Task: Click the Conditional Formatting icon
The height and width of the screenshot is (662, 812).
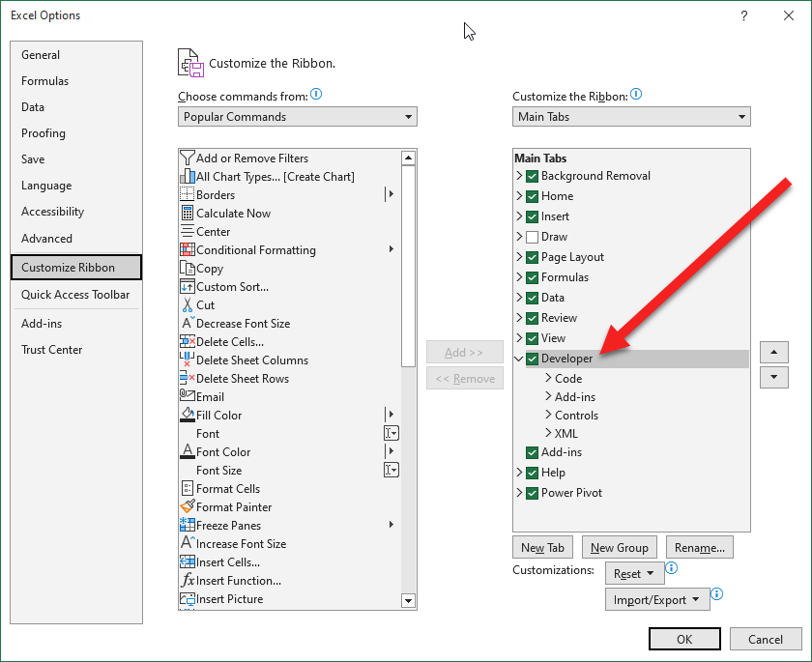Action: coord(187,250)
